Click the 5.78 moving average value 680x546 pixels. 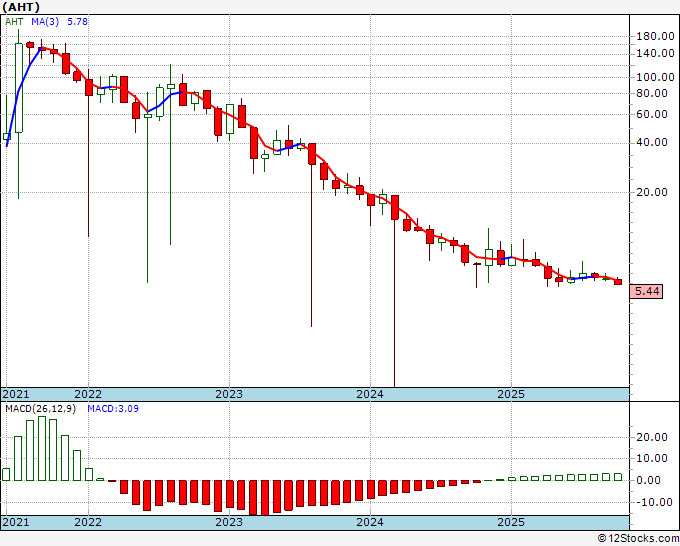click(x=77, y=21)
